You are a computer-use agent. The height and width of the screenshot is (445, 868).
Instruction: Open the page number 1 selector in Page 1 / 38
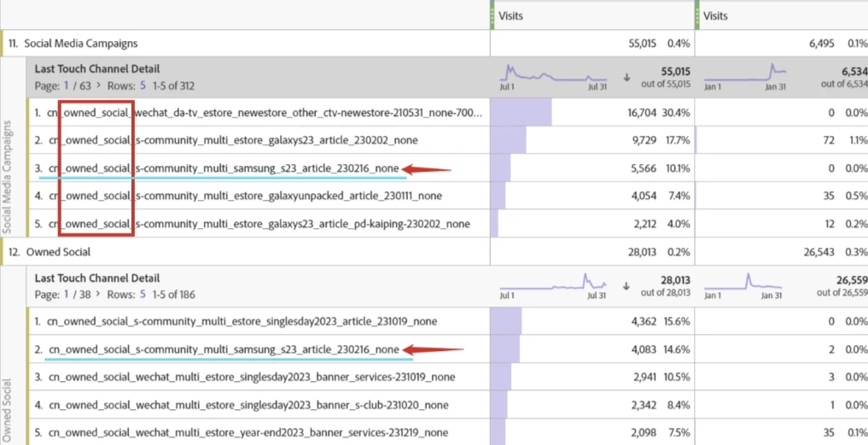67,295
